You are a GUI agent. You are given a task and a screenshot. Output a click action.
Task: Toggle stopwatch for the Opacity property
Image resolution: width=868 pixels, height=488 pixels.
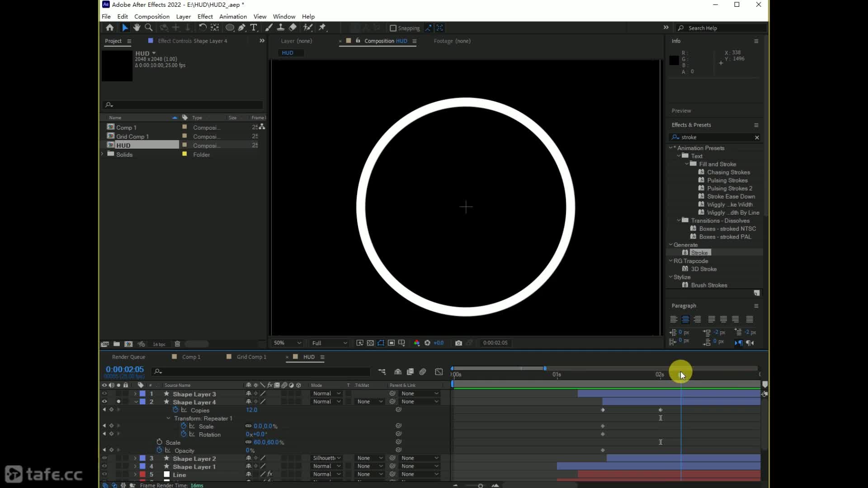pos(159,450)
